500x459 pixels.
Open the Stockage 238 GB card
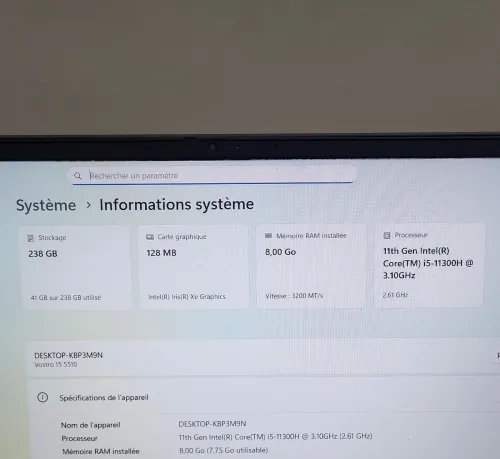click(x=77, y=268)
